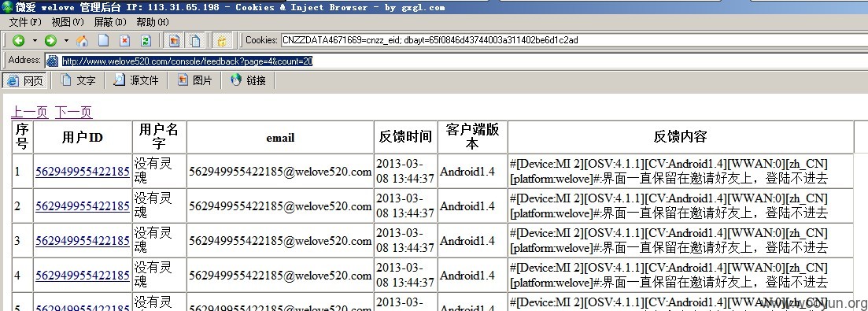
Task: Click the email cell in row 1
Action: [x=280, y=172]
